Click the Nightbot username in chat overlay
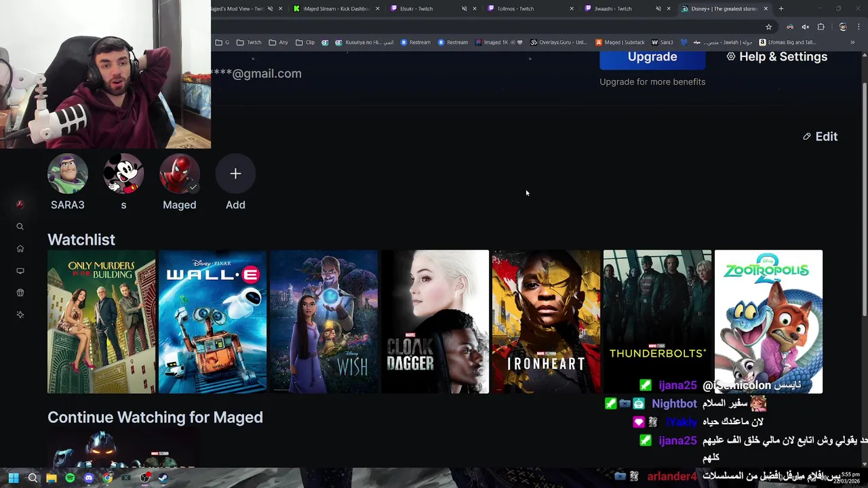The image size is (868, 488). tap(674, 403)
